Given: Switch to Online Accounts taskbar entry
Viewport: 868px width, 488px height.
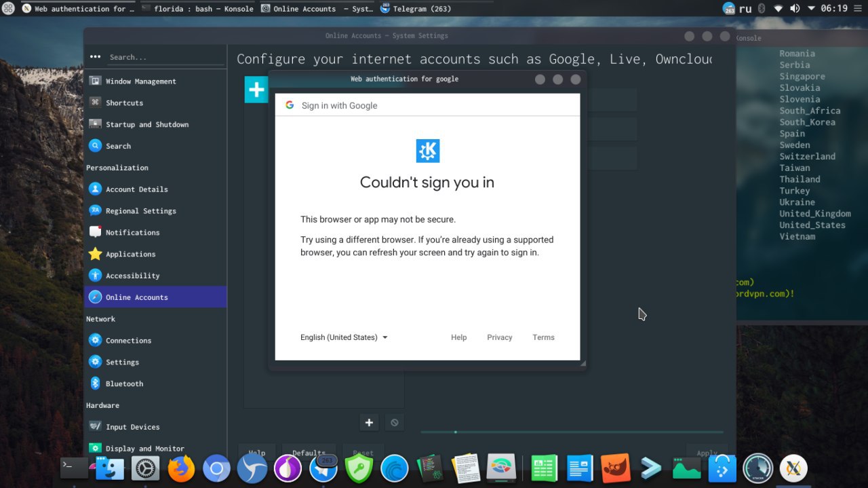Looking at the screenshot, I should 317,9.
